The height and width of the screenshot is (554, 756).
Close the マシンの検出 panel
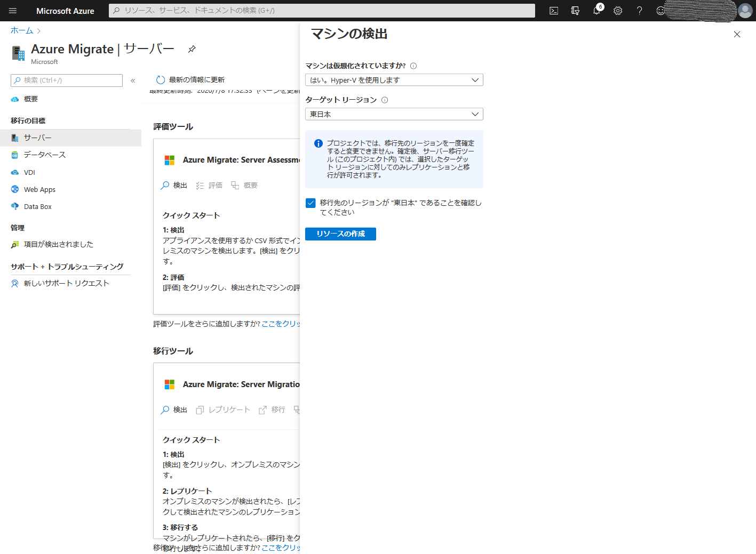tap(737, 34)
